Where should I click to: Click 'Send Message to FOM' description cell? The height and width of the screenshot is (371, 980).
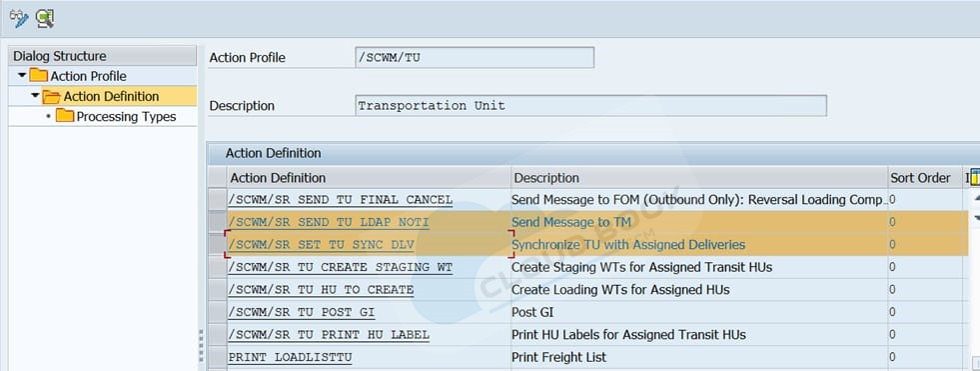coord(699,200)
